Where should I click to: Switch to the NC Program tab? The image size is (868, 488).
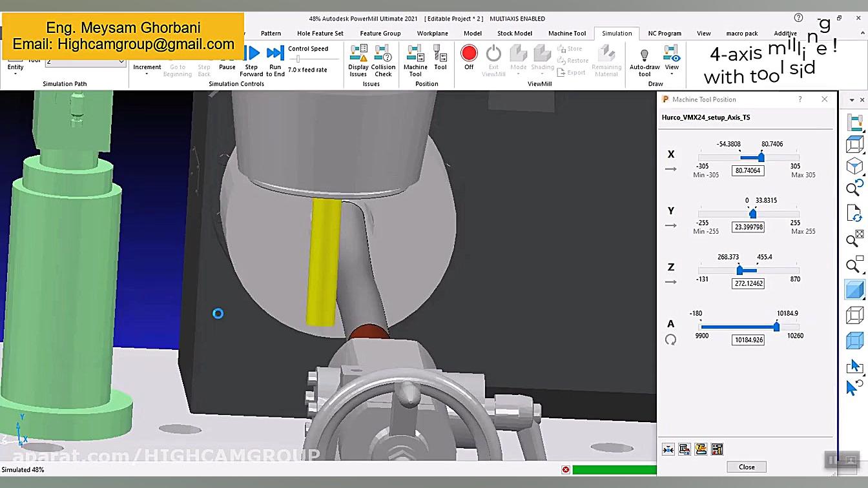[665, 33]
